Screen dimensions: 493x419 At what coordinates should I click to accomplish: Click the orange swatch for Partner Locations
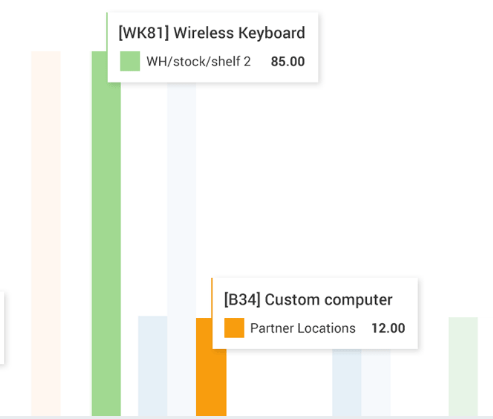point(234,328)
